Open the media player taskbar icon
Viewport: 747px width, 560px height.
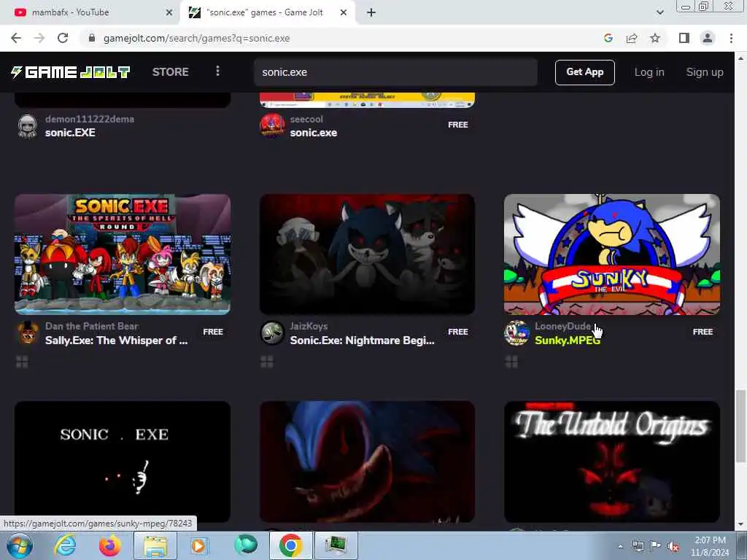tap(199, 545)
